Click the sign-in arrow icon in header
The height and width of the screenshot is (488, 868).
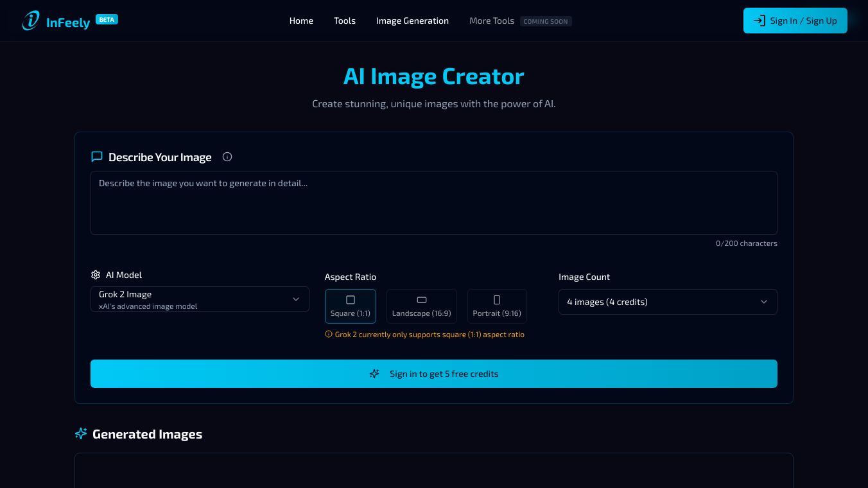tap(759, 21)
